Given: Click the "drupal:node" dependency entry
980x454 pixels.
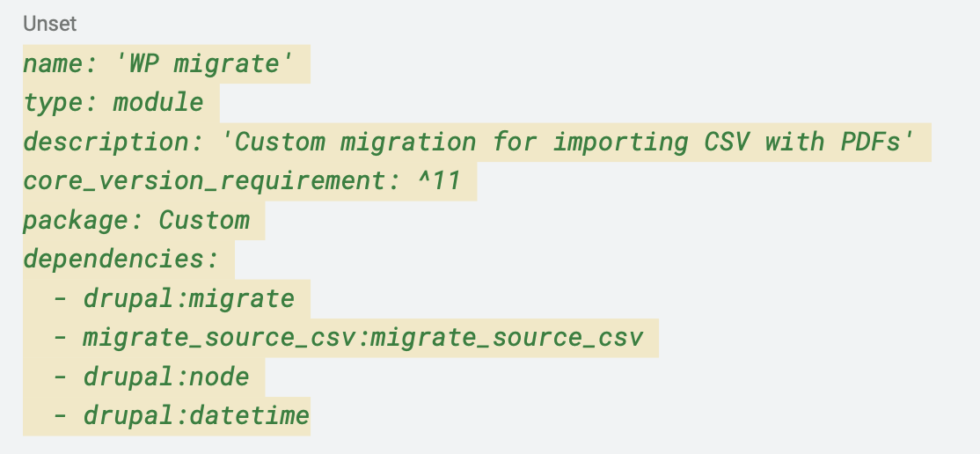Looking at the screenshot, I should (166, 377).
